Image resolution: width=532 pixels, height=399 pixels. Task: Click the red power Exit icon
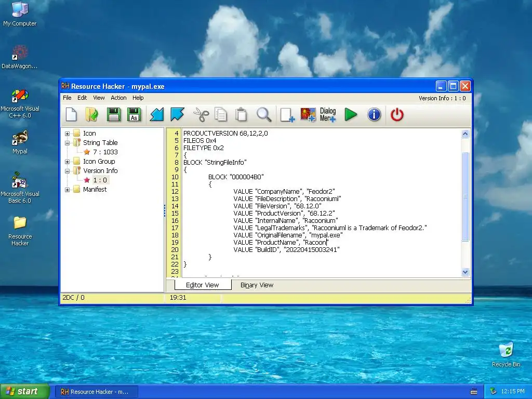tap(397, 114)
